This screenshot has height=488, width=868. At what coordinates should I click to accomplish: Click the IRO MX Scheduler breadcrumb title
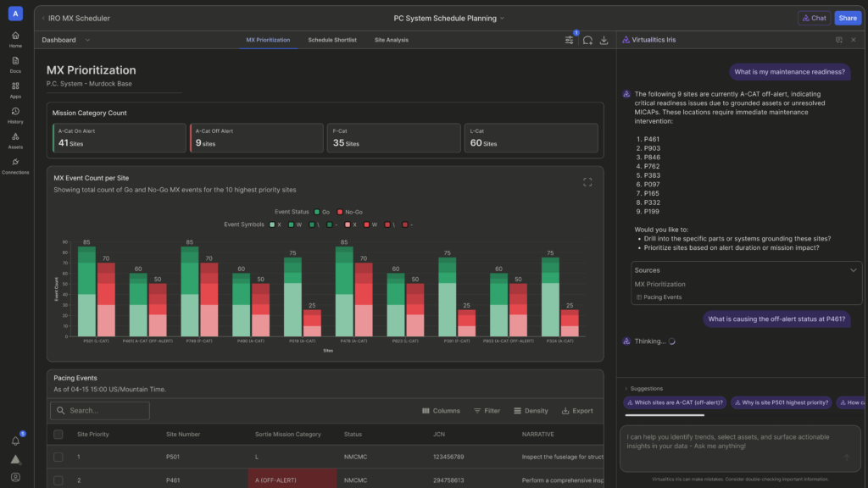tap(79, 19)
